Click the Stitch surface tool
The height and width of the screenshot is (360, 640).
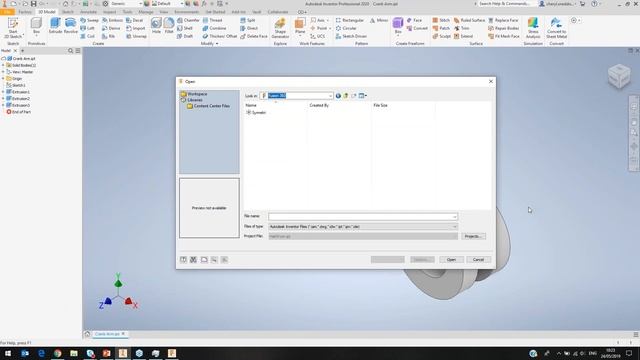pyautogui.click(x=441, y=20)
